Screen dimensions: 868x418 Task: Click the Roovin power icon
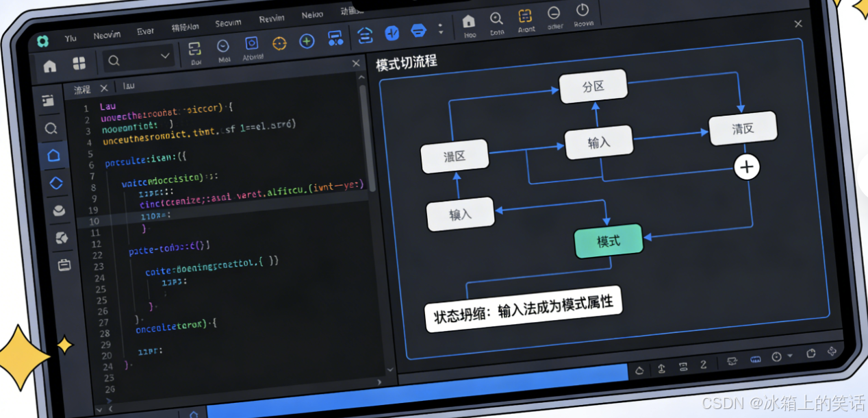pos(583,10)
